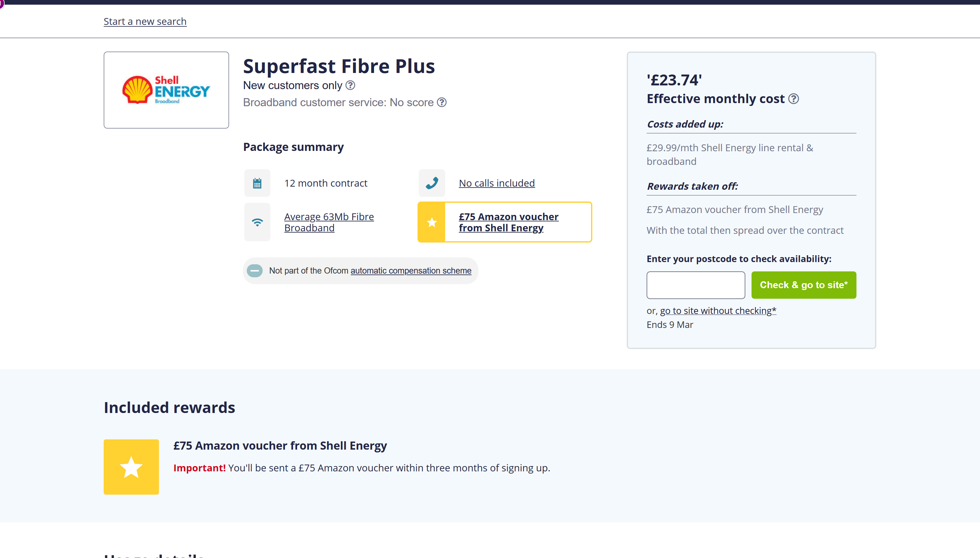Click help icon beside Effective monthly cost
Image resolution: width=980 pixels, height=558 pixels.
pos(793,99)
